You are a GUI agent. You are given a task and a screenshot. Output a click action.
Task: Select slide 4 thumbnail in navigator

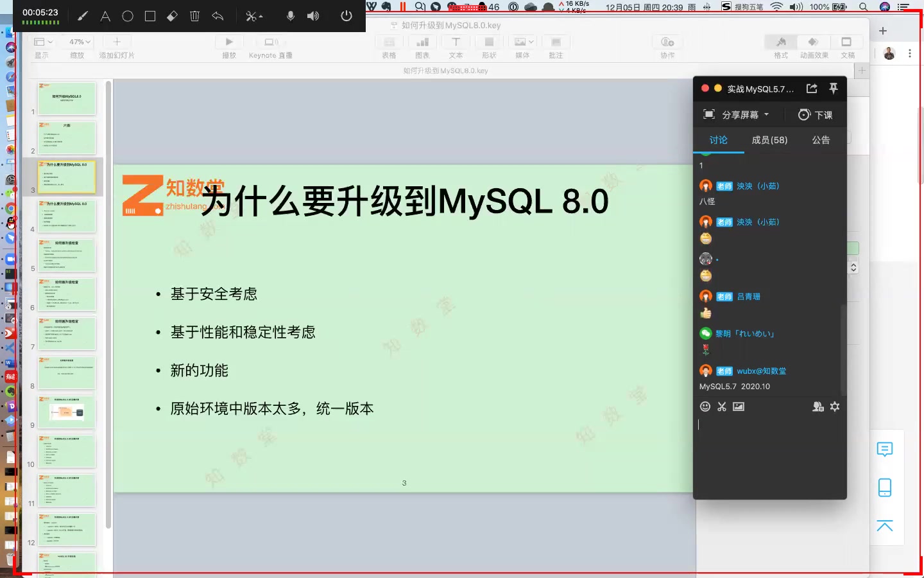click(x=67, y=216)
